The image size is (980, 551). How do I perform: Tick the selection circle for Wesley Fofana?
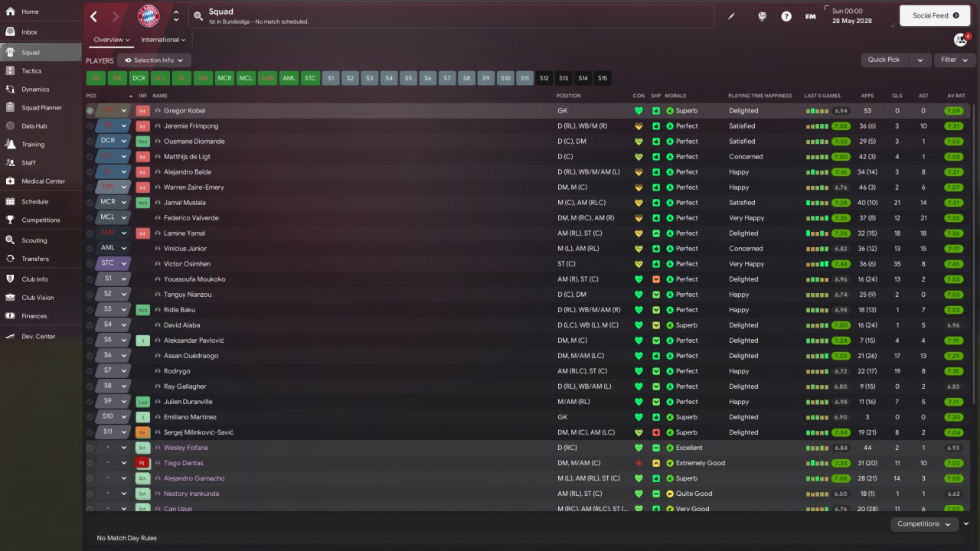[x=90, y=448]
